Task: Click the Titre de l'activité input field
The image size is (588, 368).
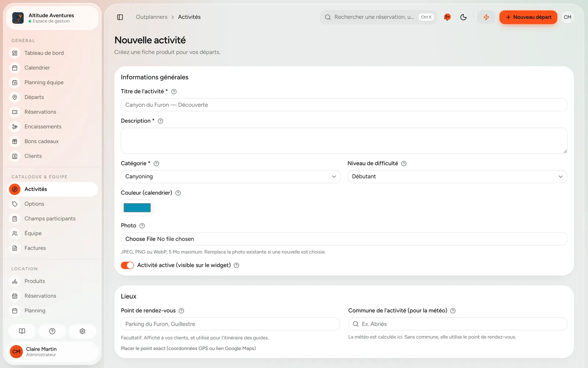Action: [x=344, y=105]
